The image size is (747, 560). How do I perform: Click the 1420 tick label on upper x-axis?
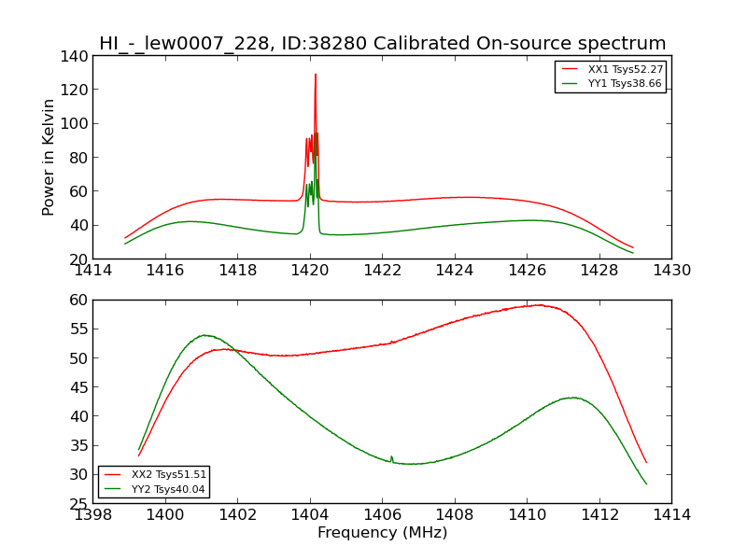310,271
